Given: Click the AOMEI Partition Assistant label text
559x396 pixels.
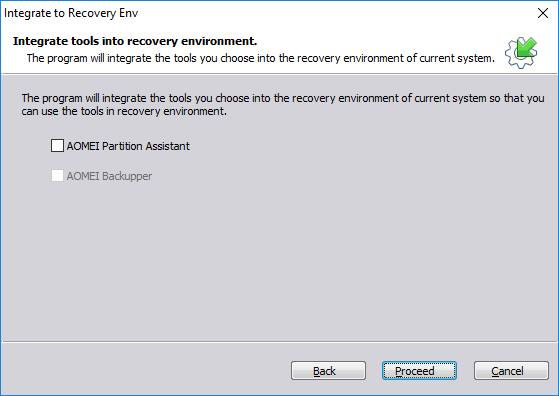Looking at the screenshot, I should [x=128, y=146].
